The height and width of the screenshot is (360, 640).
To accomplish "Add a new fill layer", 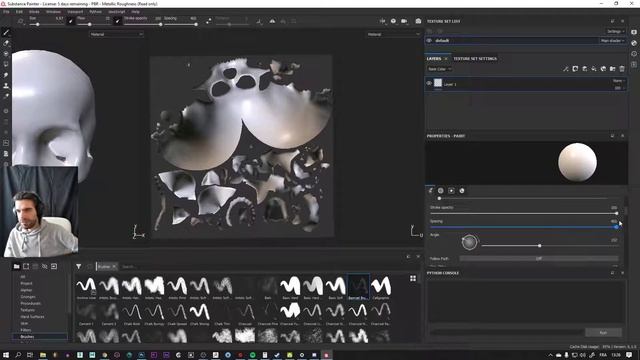I will (594, 69).
